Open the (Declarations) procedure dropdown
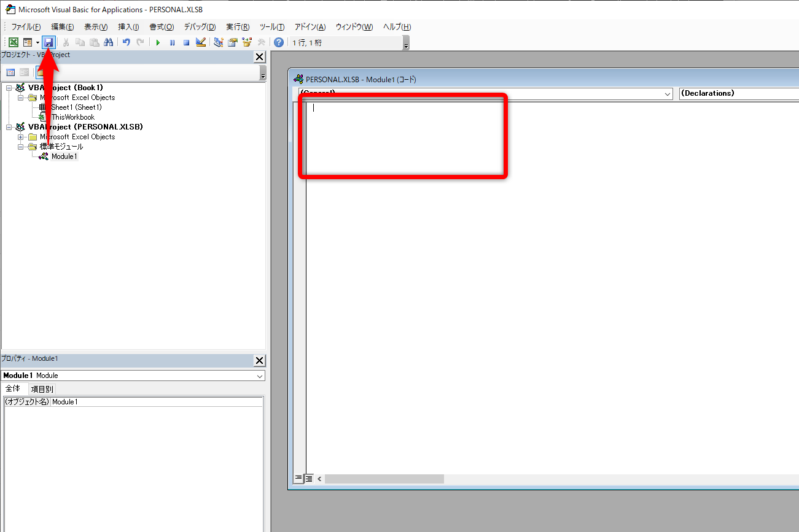The height and width of the screenshot is (532, 799). [739, 94]
